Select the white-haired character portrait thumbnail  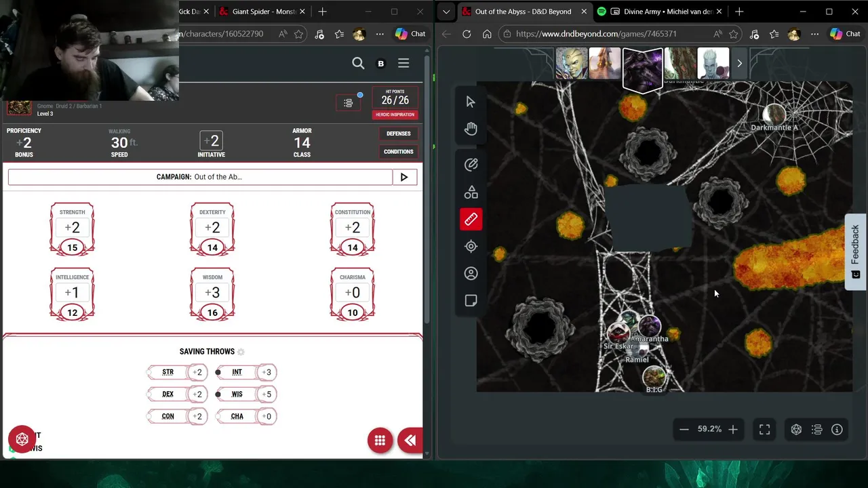(713, 64)
